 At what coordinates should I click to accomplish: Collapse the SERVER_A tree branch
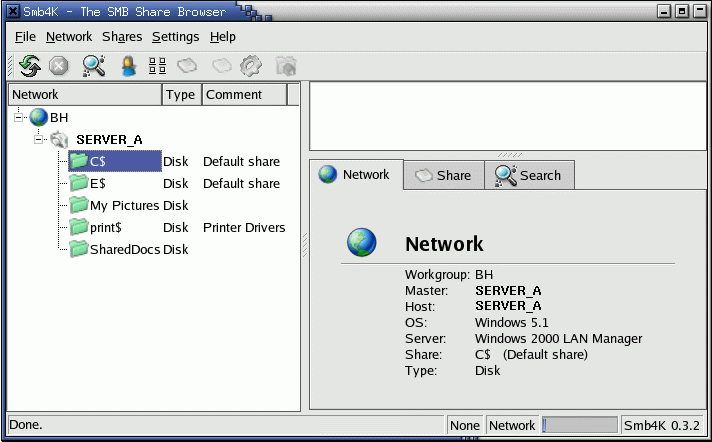(39, 139)
